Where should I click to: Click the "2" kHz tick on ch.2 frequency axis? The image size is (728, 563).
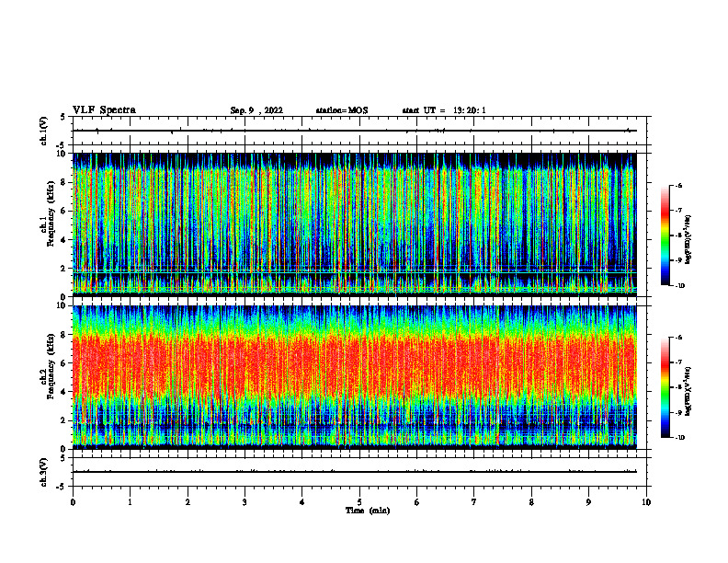pyautogui.click(x=64, y=420)
